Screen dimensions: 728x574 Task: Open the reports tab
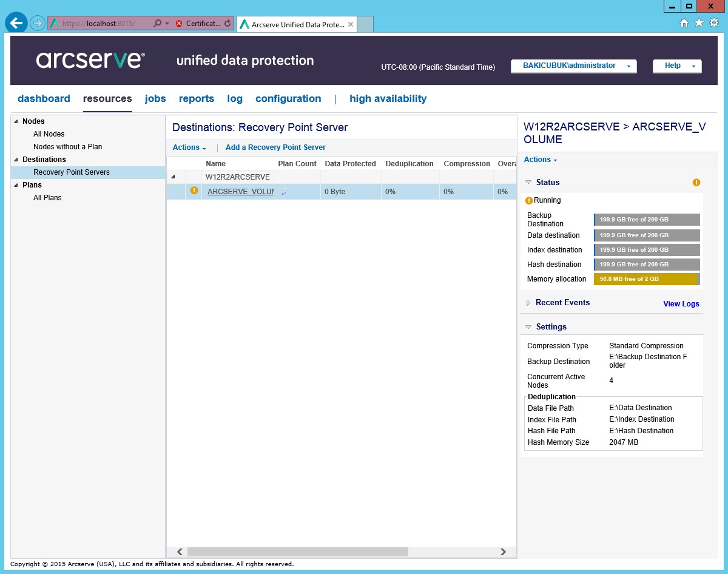click(x=197, y=98)
